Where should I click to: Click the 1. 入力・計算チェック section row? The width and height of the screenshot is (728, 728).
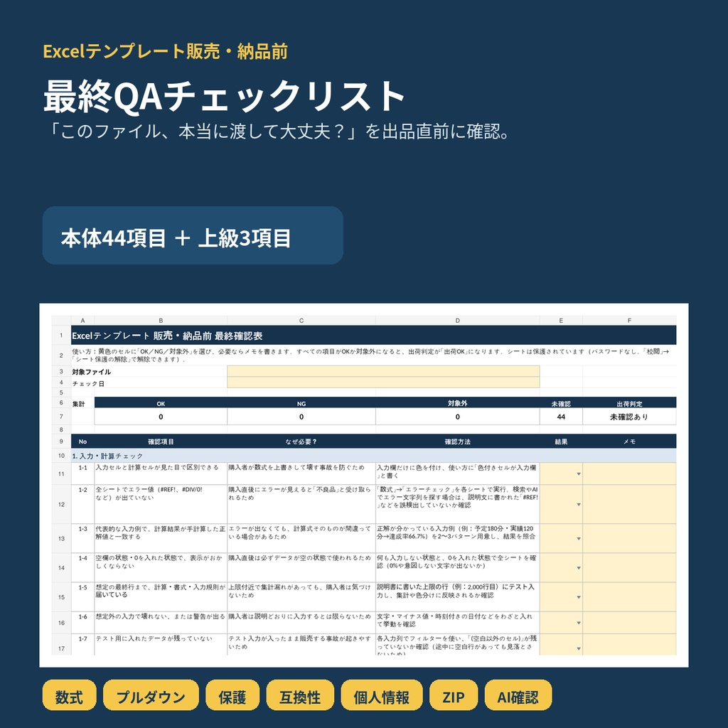coord(373,456)
